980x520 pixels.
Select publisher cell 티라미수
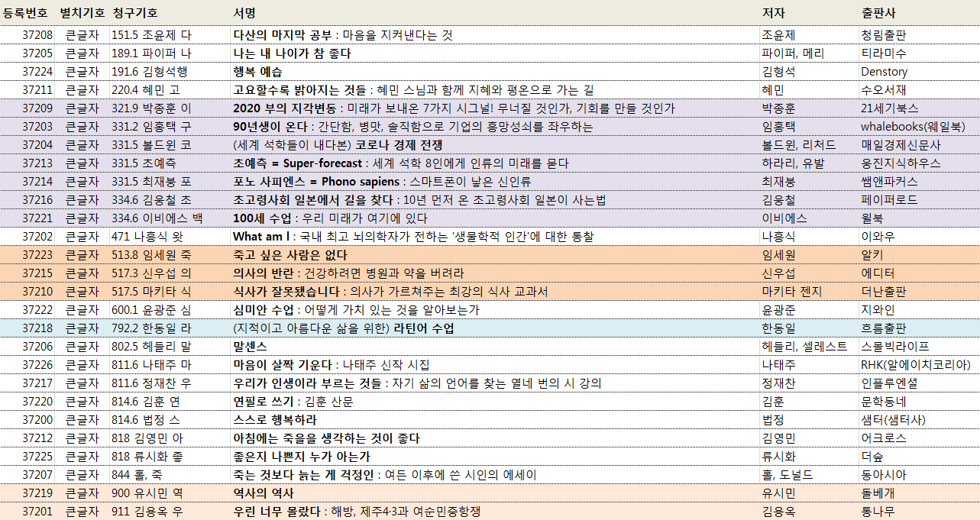coord(883,53)
